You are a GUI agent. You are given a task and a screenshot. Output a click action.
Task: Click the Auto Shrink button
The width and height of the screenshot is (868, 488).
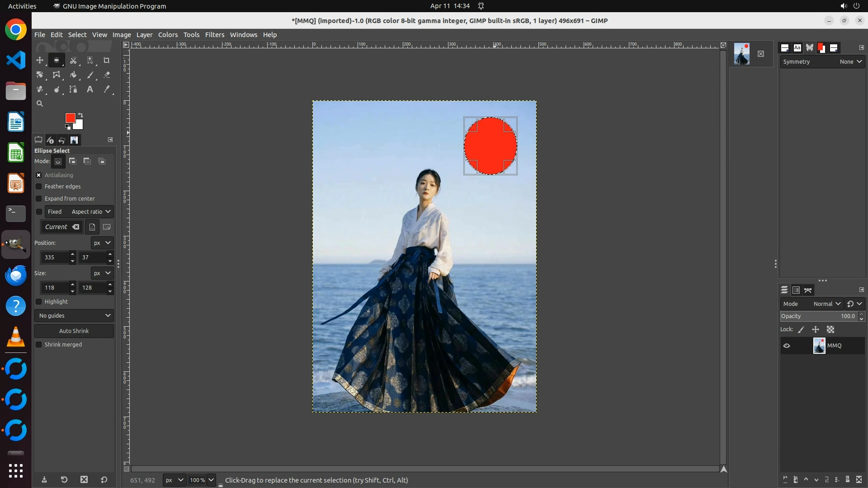point(74,331)
